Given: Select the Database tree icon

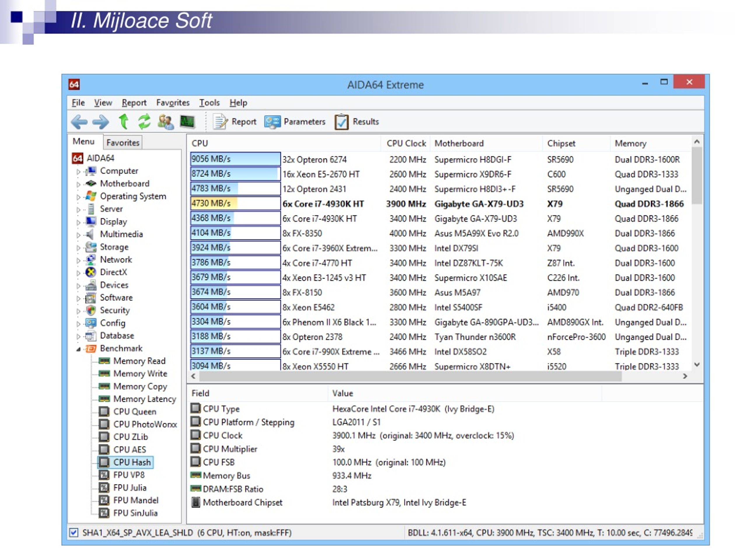Looking at the screenshot, I should [90, 335].
